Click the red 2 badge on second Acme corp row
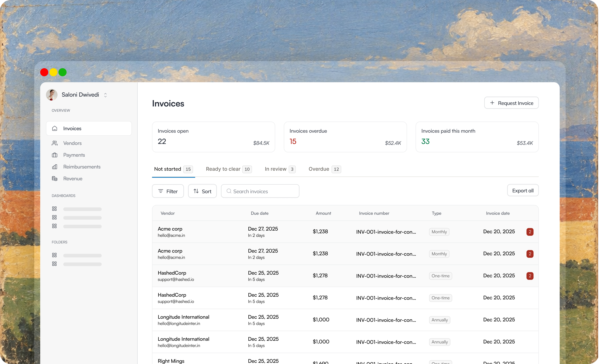Image resolution: width=599 pixels, height=364 pixels. (530, 254)
